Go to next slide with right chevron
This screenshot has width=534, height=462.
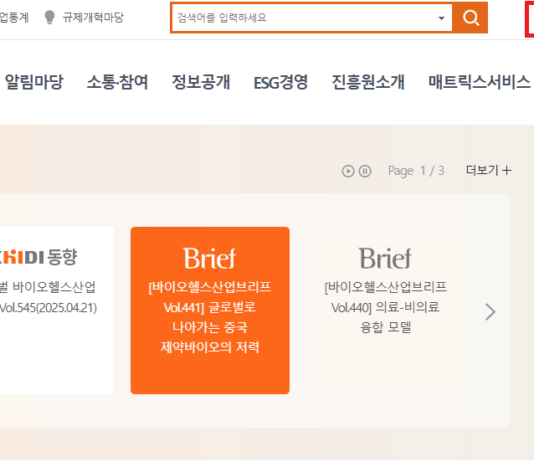(490, 312)
